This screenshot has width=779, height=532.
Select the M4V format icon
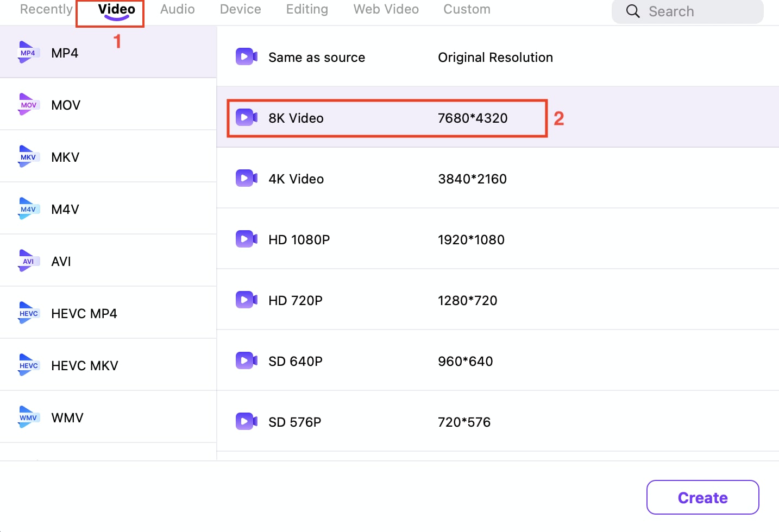click(x=28, y=208)
